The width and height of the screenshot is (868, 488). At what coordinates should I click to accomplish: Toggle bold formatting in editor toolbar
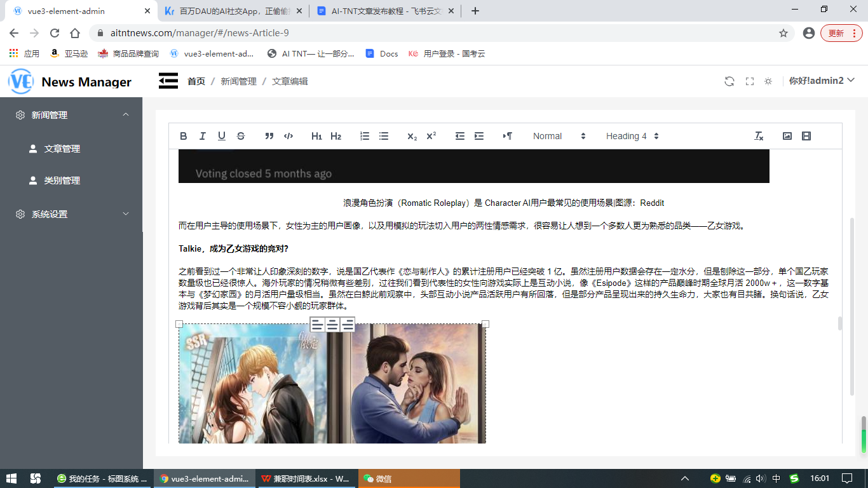(184, 136)
